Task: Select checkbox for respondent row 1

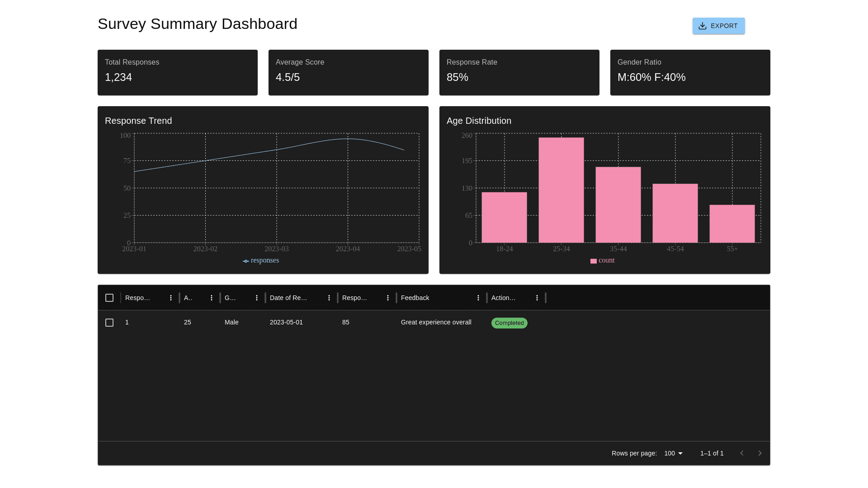Action: pyautogui.click(x=109, y=323)
